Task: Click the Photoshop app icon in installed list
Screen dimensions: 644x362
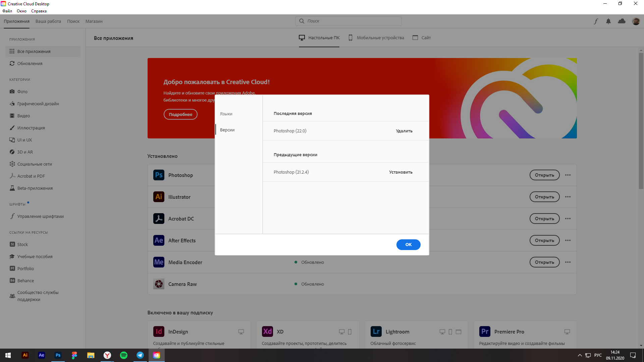Action: pos(159,175)
